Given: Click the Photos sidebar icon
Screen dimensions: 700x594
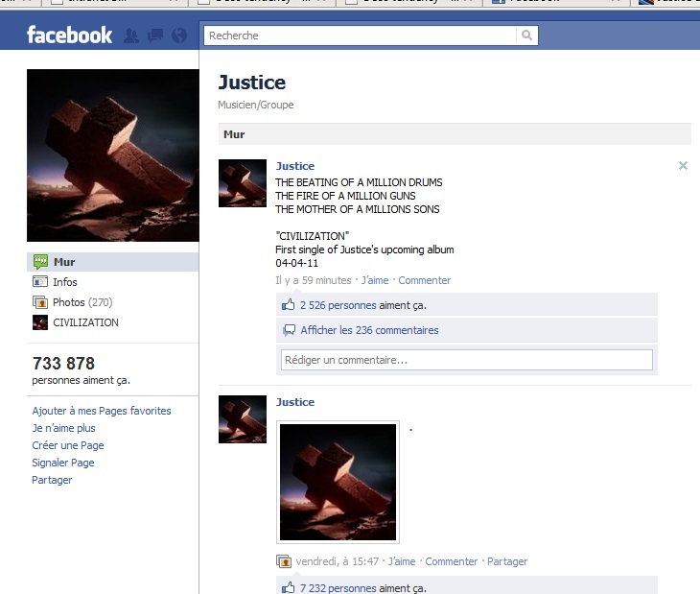Looking at the screenshot, I should pos(40,302).
